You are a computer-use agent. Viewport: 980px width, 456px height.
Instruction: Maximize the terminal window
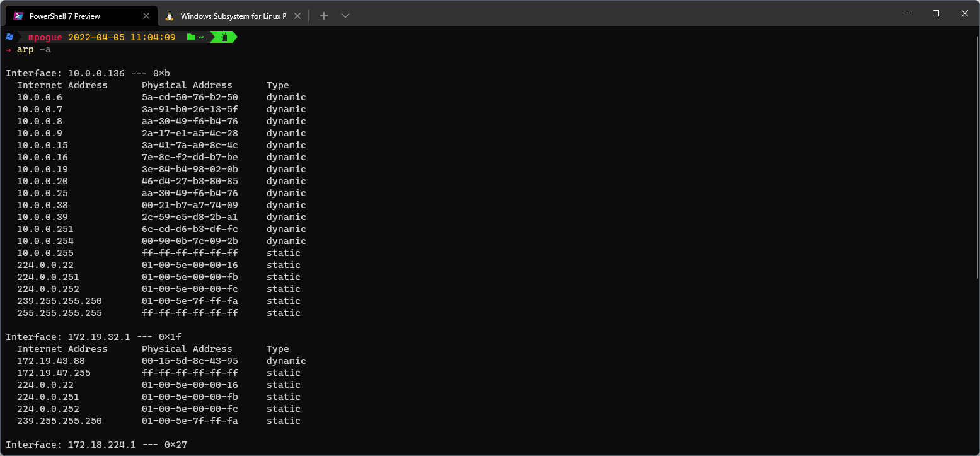pos(936,13)
